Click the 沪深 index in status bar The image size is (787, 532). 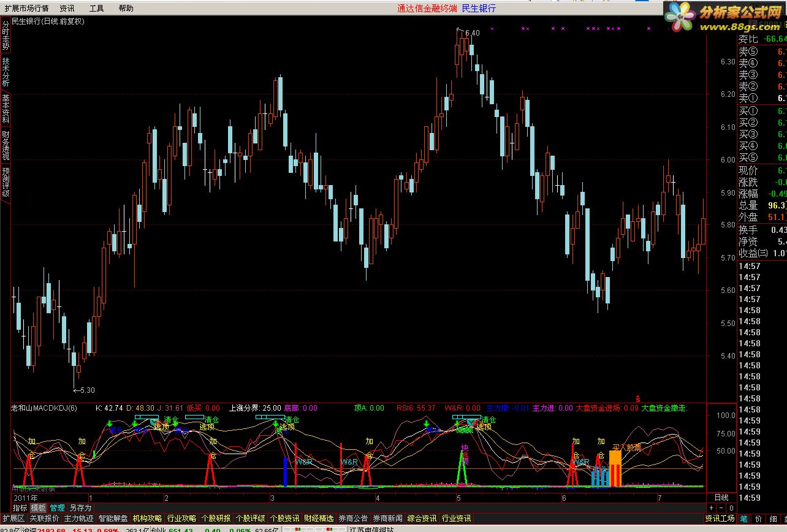(x=29, y=530)
